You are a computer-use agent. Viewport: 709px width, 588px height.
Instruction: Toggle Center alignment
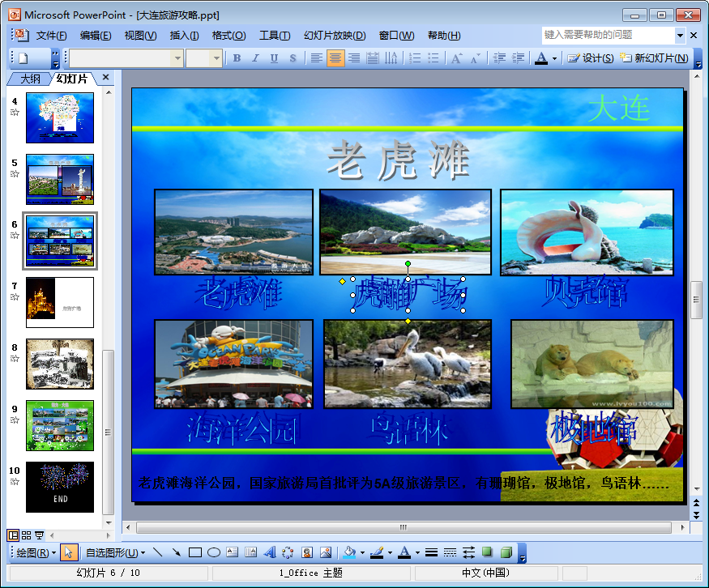tap(335, 58)
